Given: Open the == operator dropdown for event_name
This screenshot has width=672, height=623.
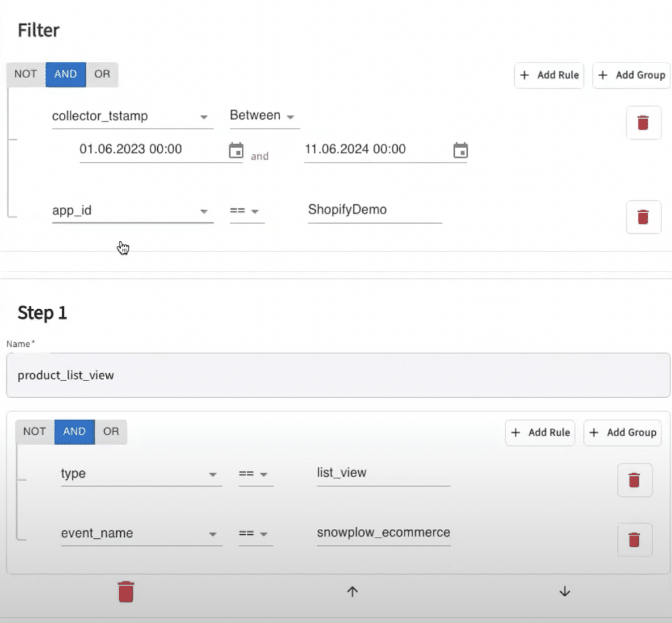Looking at the screenshot, I should tap(256, 534).
